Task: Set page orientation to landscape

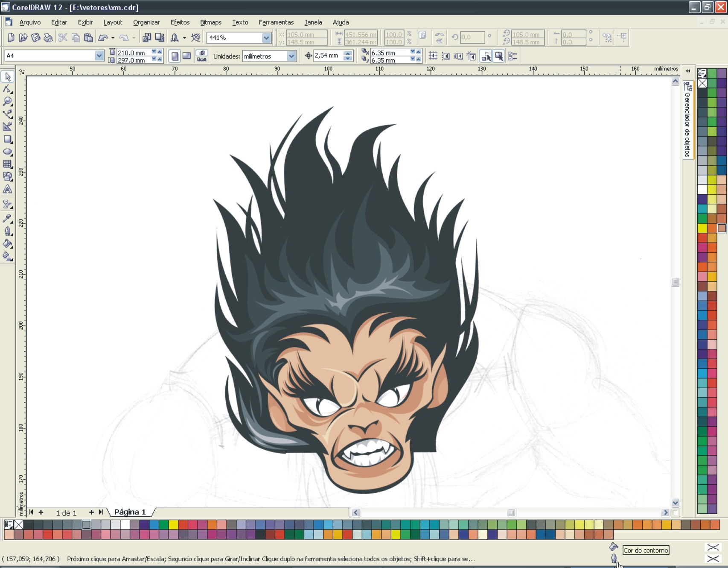Action: 186,56
